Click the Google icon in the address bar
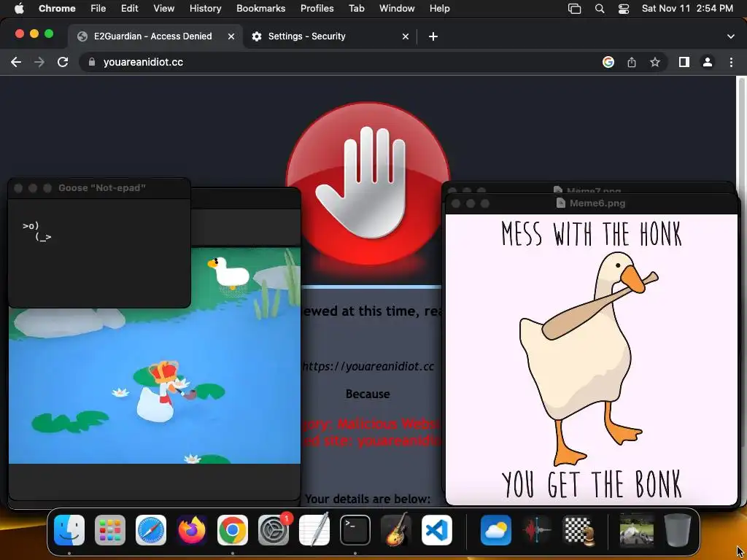This screenshot has height=560, width=747. (x=608, y=62)
